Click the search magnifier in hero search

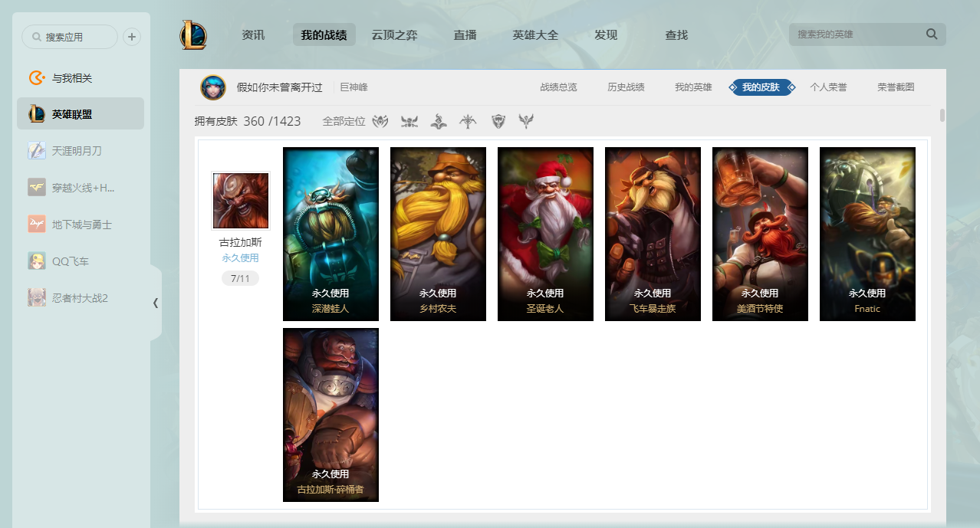(932, 34)
